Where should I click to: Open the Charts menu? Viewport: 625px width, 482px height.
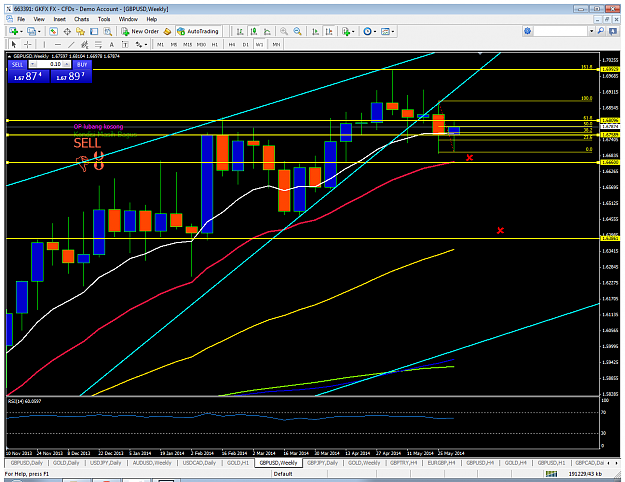81,19
